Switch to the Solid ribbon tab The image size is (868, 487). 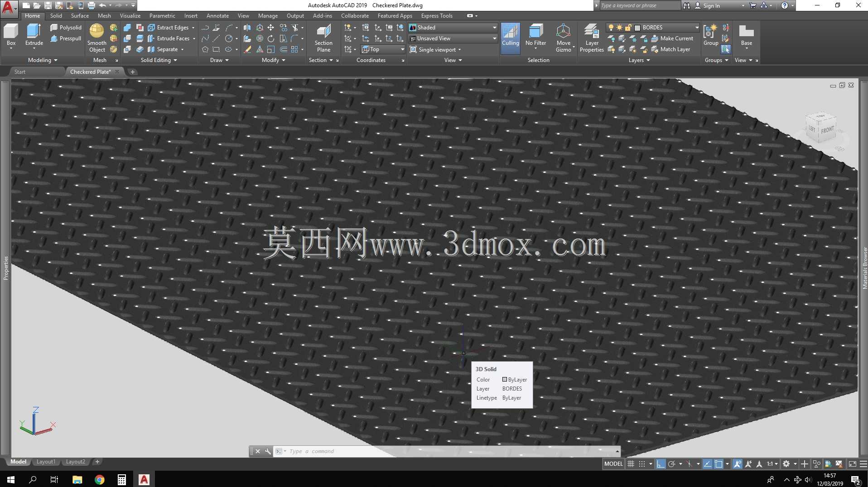click(x=56, y=16)
